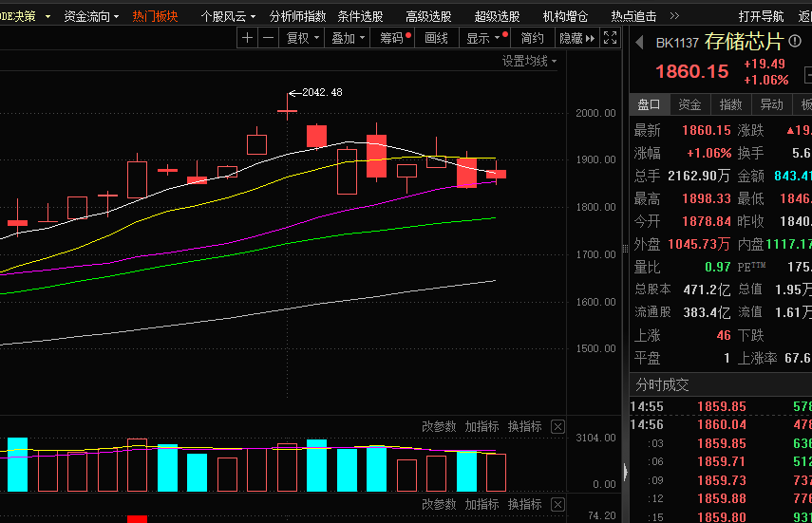The height and width of the screenshot is (523, 812).
Task: Open 超级选股 menu
Action: pos(497,16)
